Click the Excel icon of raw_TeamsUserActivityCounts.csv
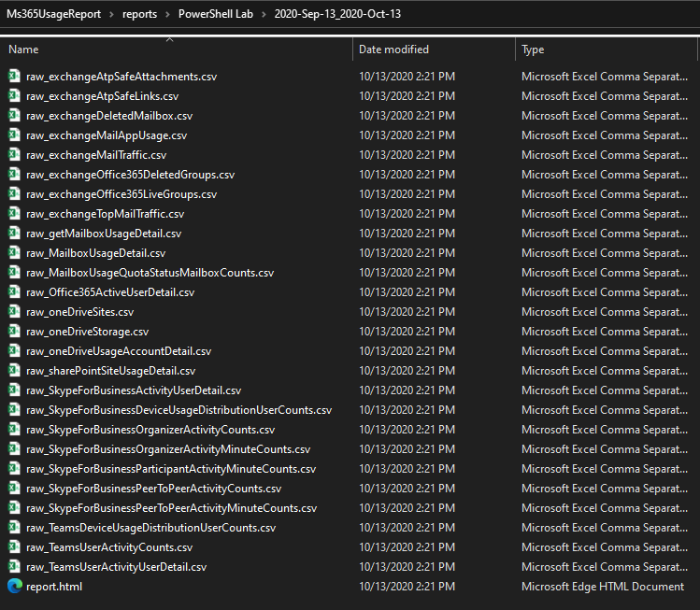Viewport: 700px width, 610px height. [14, 547]
